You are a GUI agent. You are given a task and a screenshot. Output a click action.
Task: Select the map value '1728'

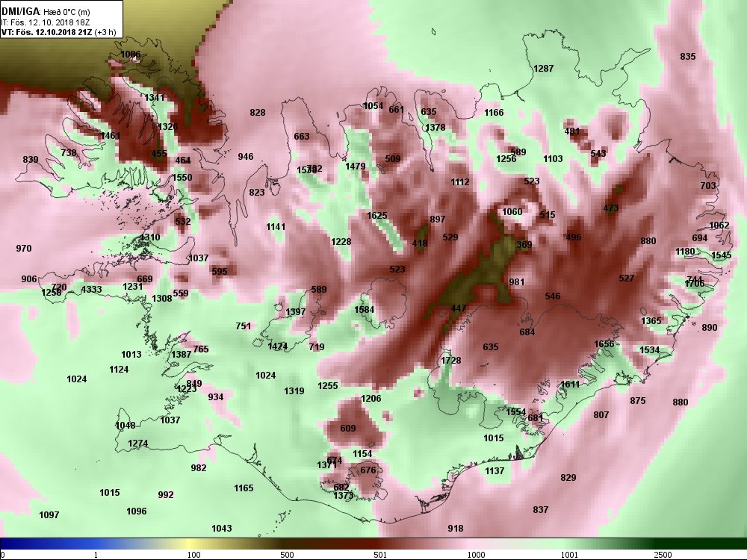pyautogui.click(x=451, y=361)
